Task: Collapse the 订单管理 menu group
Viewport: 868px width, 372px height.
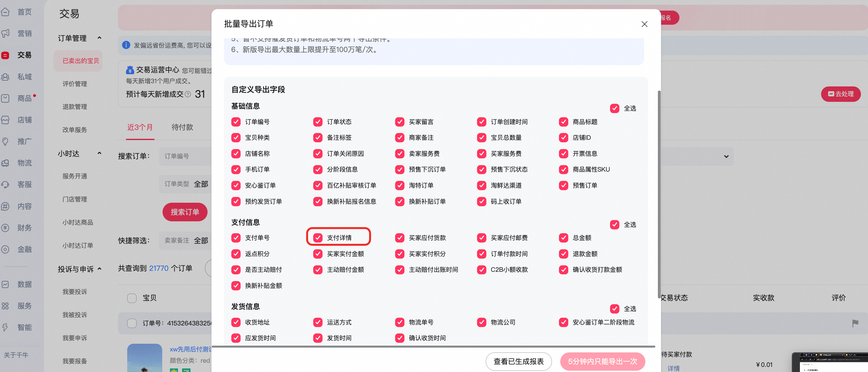Action: point(99,38)
